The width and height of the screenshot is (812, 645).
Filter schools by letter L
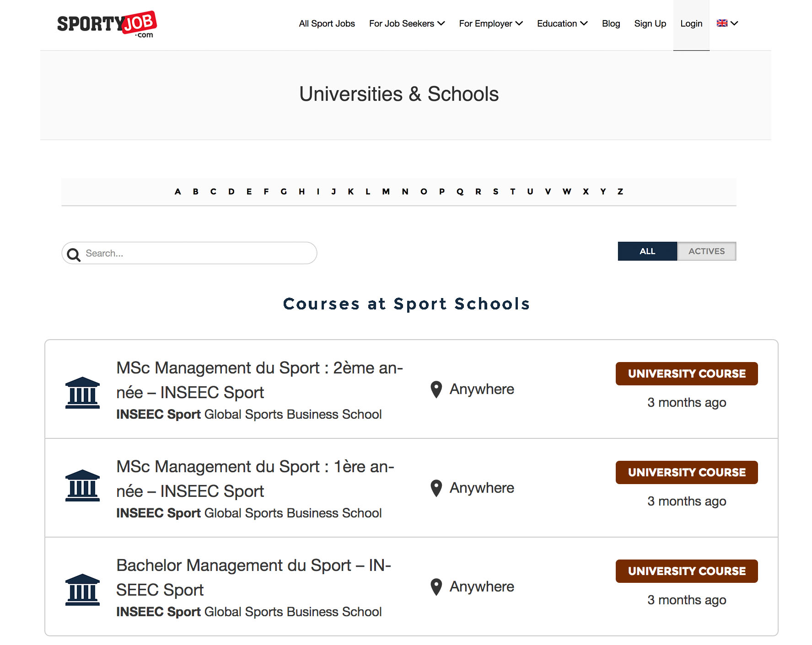368,192
